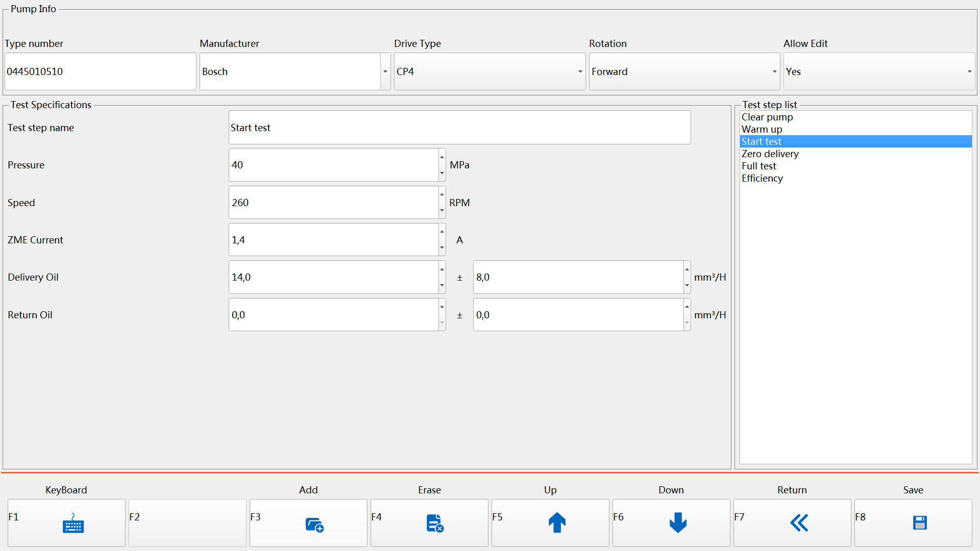Open the Rotation dropdown set to Forward
This screenshot has height=551, width=980.
(774, 71)
